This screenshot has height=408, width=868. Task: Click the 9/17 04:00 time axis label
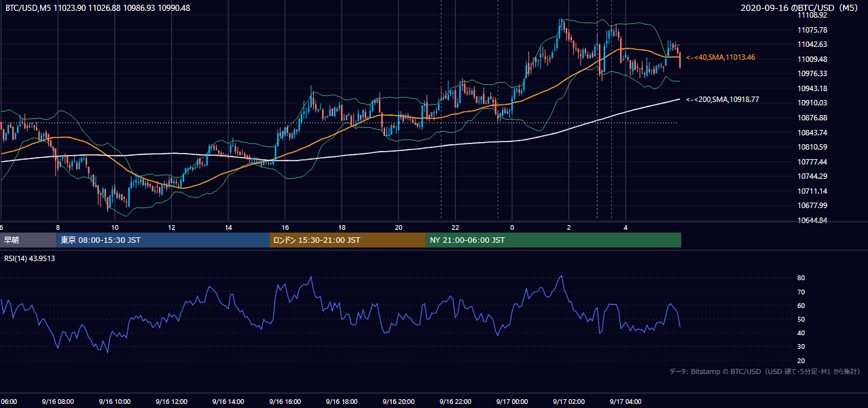[626, 402]
